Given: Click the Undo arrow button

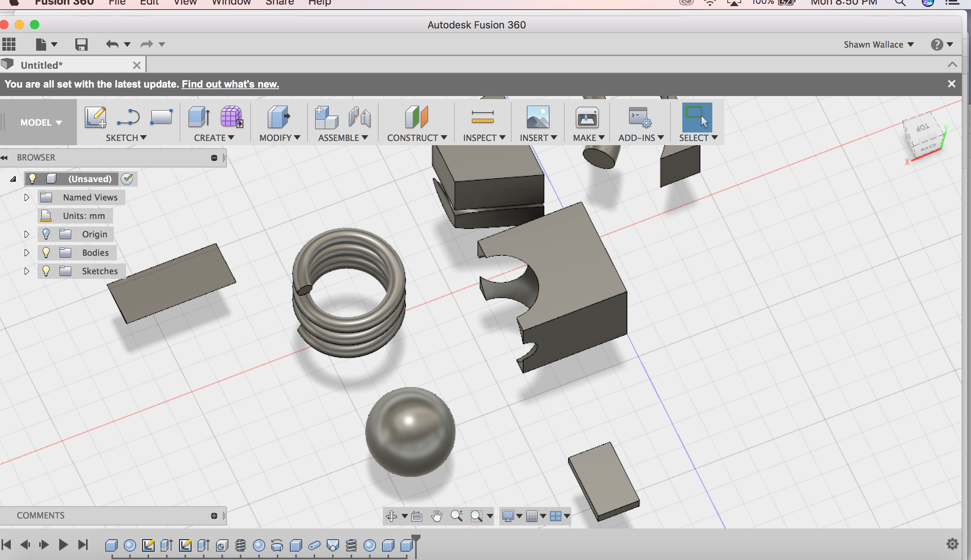Looking at the screenshot, I should tap(112, 44).
